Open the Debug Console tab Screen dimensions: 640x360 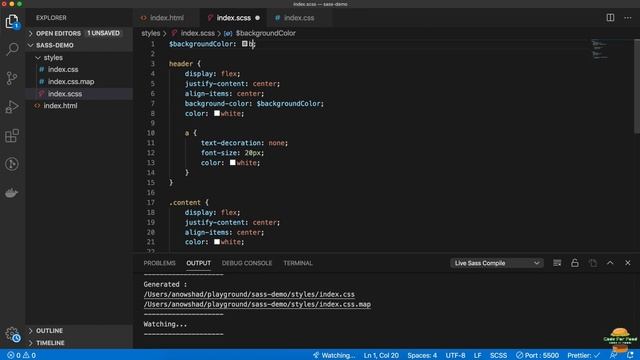click(x=247, y=263)
